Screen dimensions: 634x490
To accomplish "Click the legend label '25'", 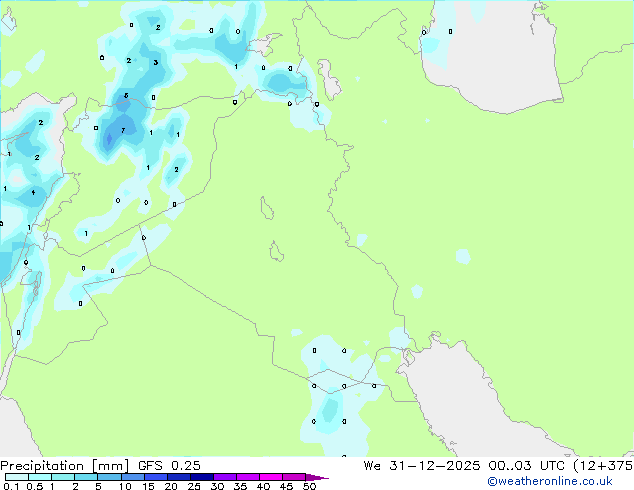I will tap(194, 486).
